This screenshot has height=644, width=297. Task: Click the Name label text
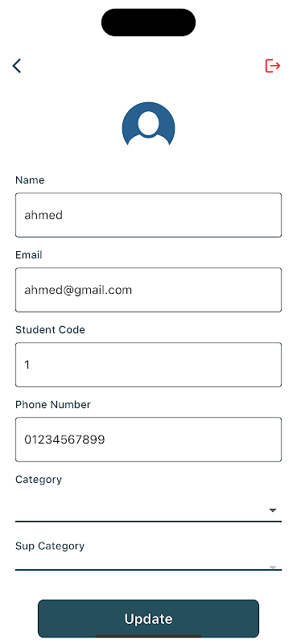click(30, 180)
